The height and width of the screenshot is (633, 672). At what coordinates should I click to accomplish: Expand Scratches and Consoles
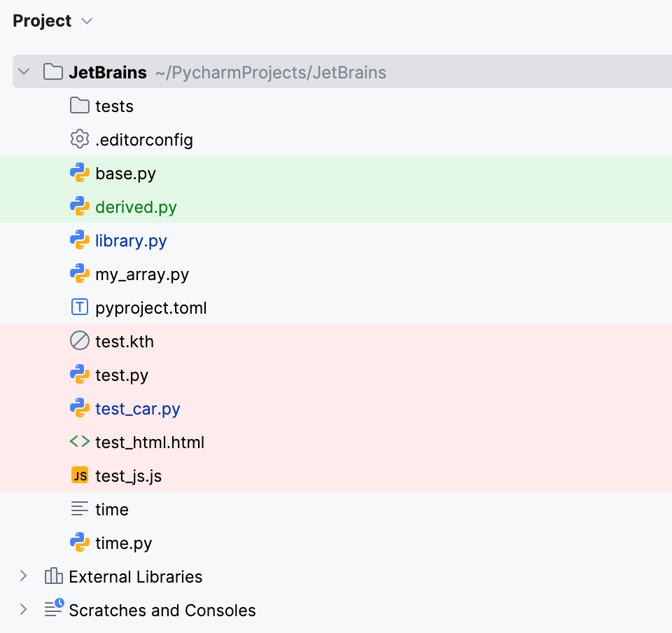23,610
